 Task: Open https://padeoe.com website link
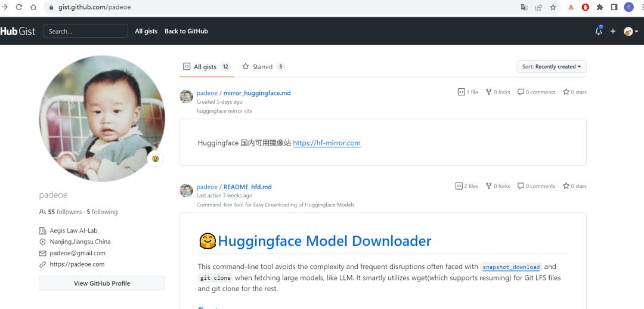[77, 264]
